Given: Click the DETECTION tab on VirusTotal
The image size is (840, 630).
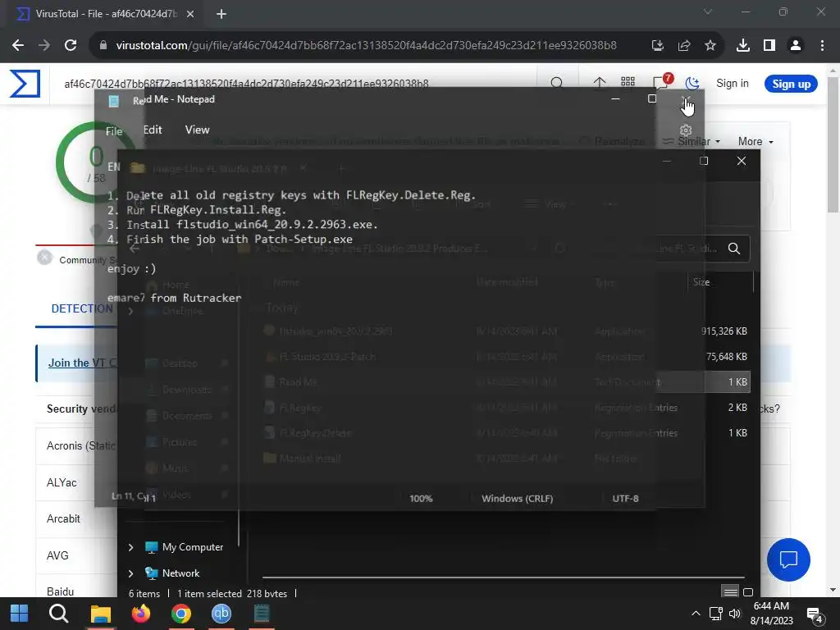Looking at the screenshot, I should click(x=81, y=308).
